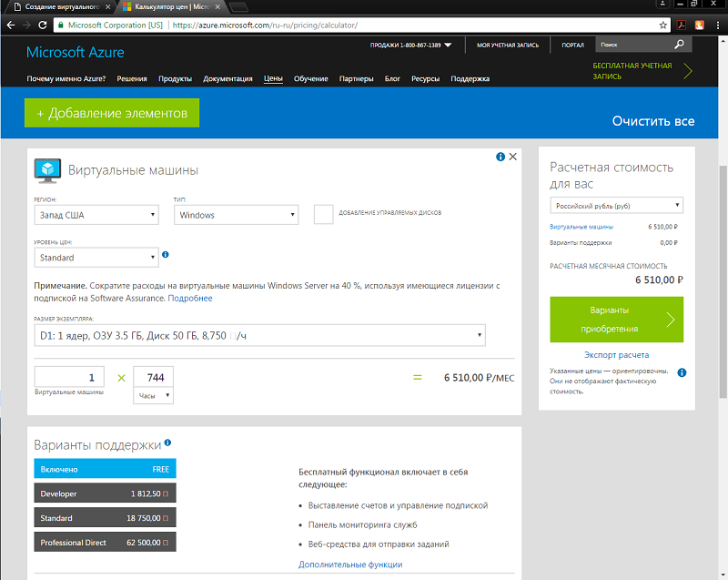Screen dimensions: 728x580
Task: Bookmark page with the star icon
Action: 663,25
